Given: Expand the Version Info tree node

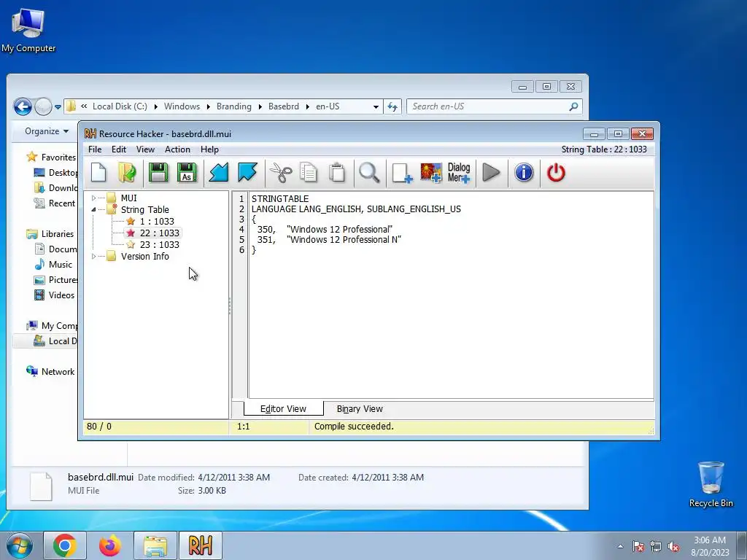Looking at the screenshot, I should [x=94, y=256].
